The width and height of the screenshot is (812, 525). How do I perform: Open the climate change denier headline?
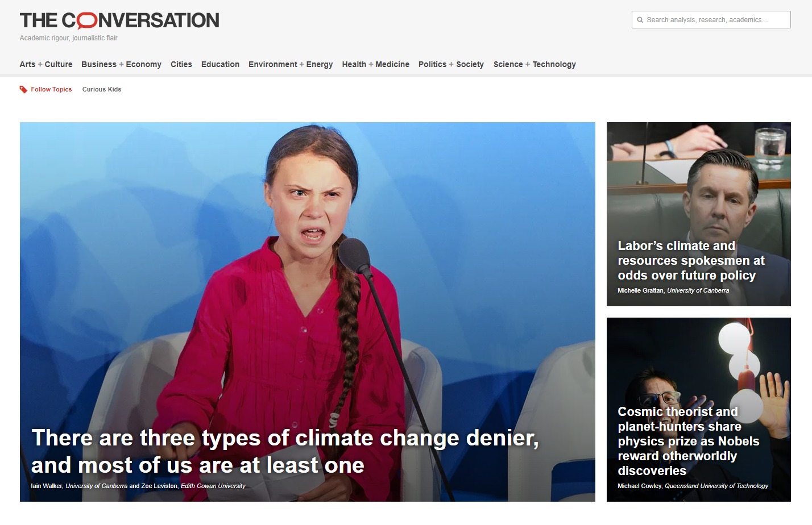tap(285, 452)
